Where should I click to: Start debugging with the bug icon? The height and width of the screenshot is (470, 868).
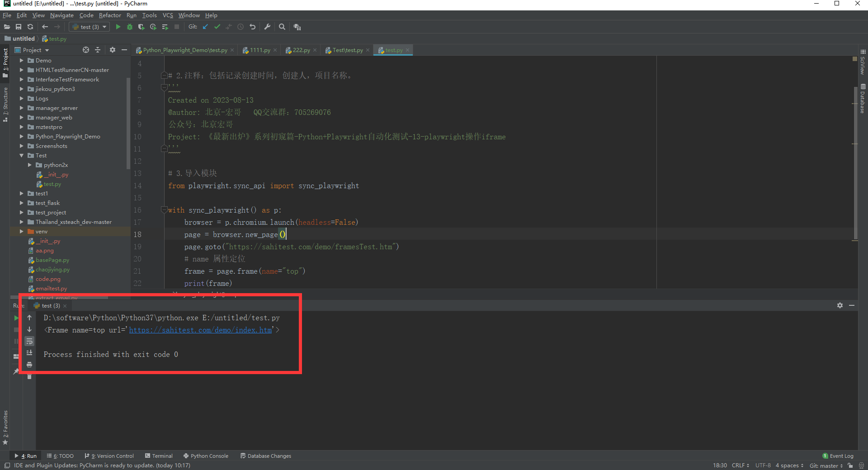coord(130,27)
